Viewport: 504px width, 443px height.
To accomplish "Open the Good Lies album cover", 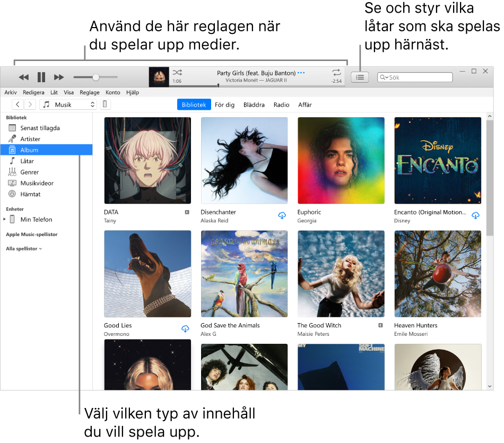I will 147,274.
